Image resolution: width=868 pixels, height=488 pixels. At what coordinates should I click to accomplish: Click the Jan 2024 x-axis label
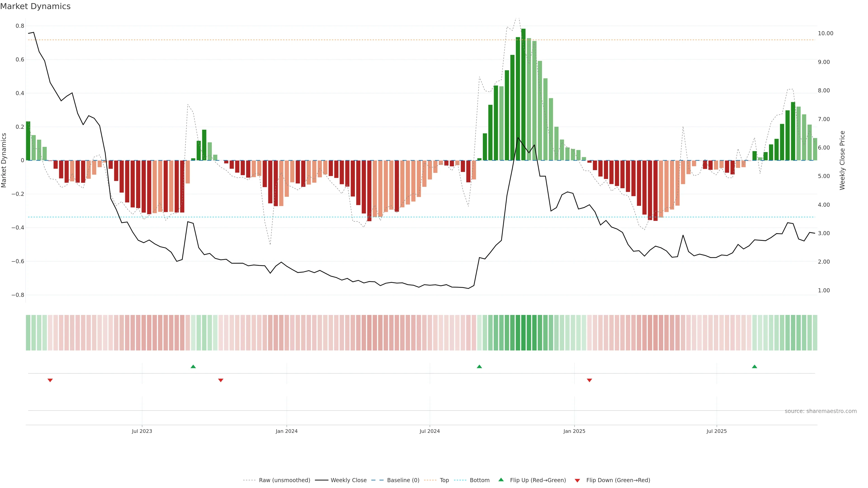point(286,431)
